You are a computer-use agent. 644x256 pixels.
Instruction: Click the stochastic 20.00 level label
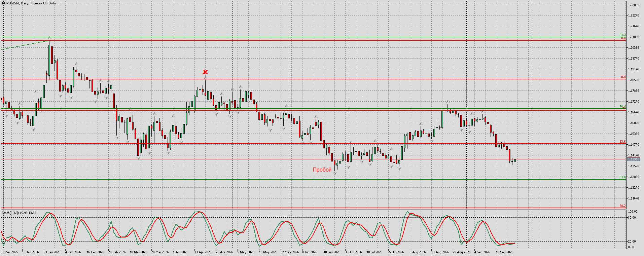[632, 241]
